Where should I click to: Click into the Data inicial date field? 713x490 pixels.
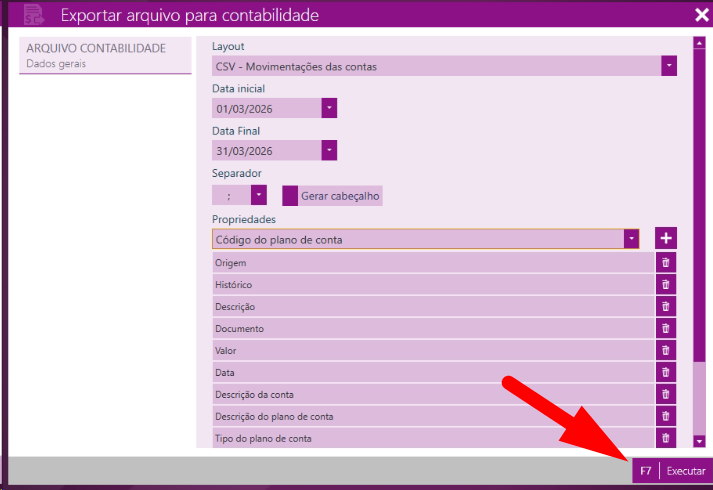point(266,108)
